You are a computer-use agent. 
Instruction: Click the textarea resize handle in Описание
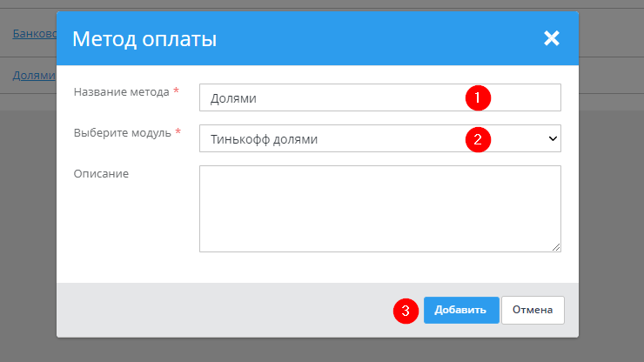pos(556,247)
